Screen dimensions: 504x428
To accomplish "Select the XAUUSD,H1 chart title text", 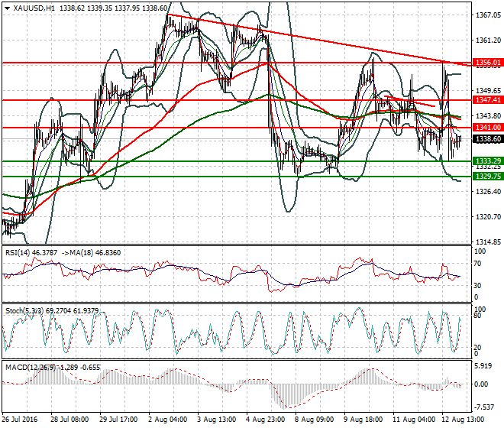I will point(34,8).
